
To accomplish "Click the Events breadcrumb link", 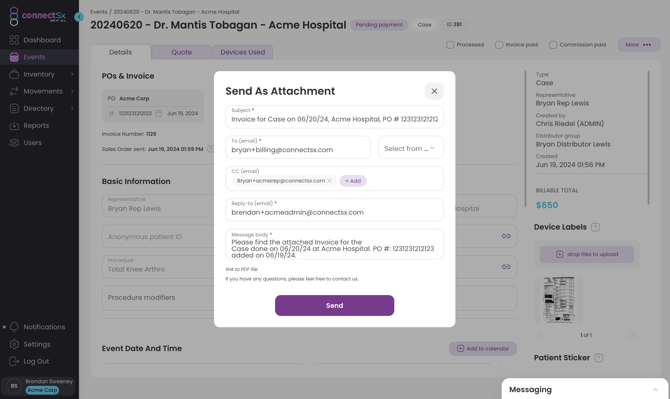I will (x=99, y=12).
